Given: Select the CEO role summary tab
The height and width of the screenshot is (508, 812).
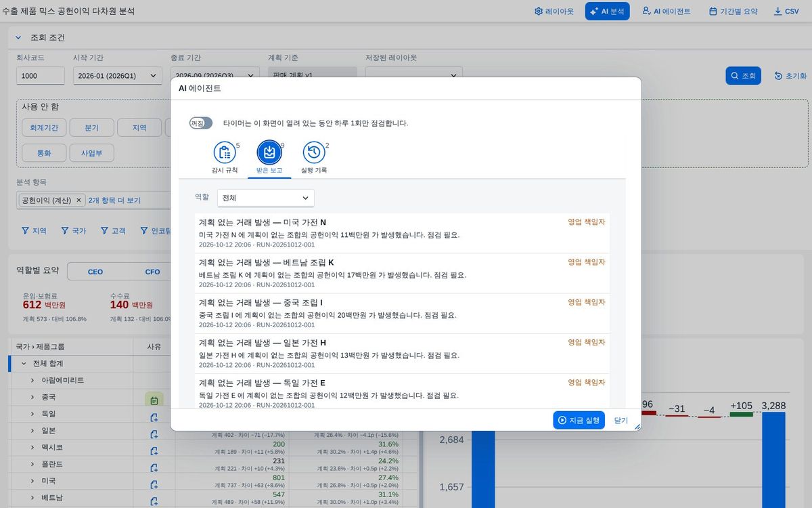Looking at the screenshot, I should 95,272.
